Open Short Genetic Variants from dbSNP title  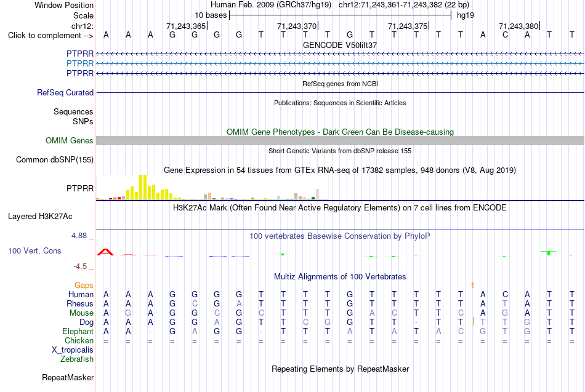pos(340,151)
